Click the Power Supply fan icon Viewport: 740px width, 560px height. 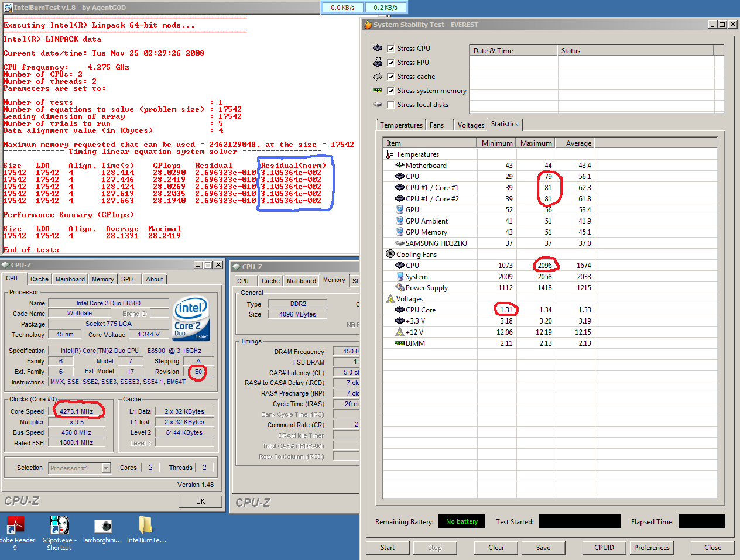click(400, 288)
